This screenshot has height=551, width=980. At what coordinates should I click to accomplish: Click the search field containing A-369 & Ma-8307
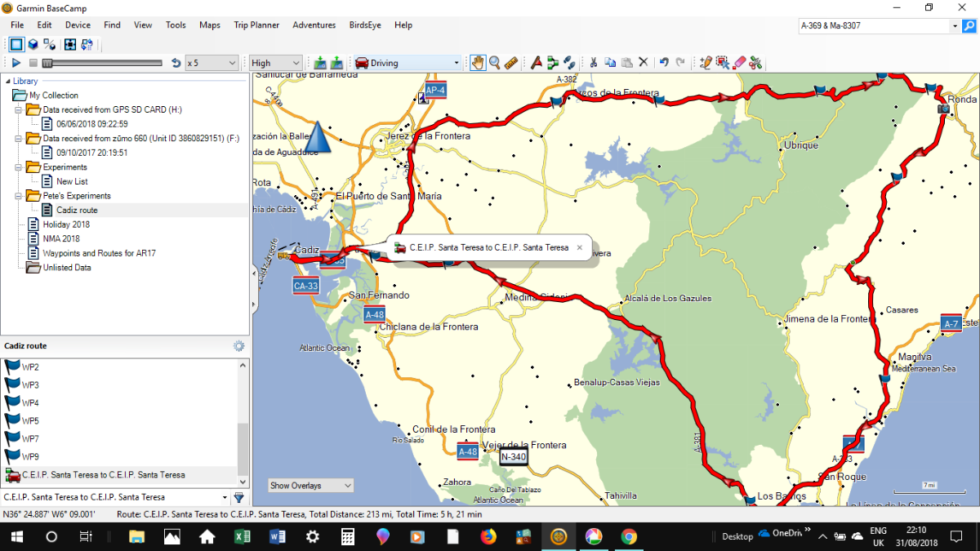point(874,26)
